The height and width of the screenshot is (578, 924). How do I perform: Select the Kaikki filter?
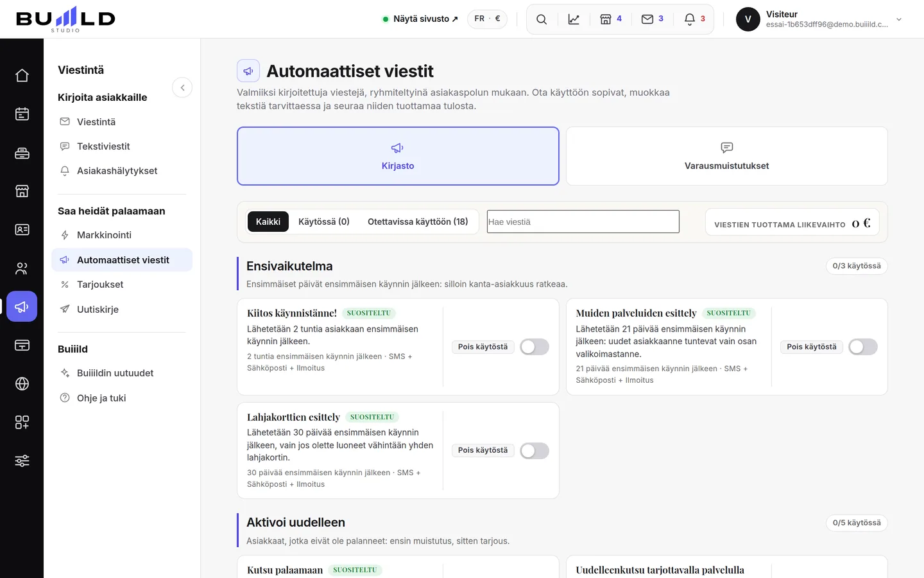point(268,222)
